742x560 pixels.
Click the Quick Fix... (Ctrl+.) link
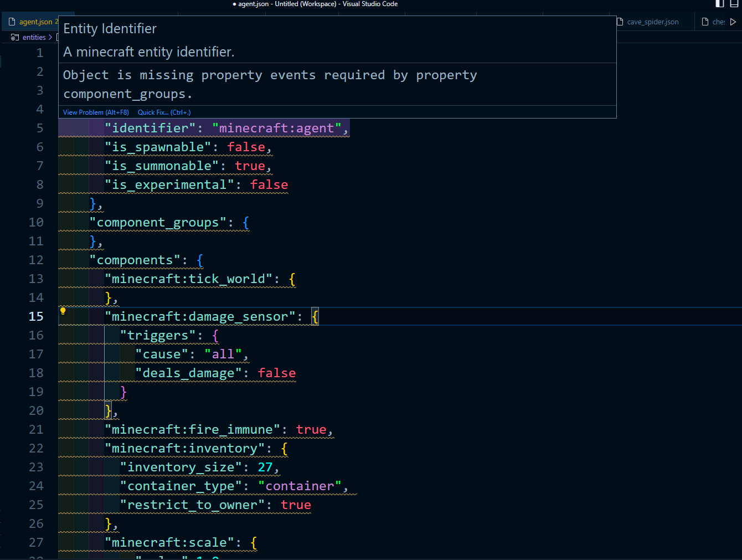[164, 112]
